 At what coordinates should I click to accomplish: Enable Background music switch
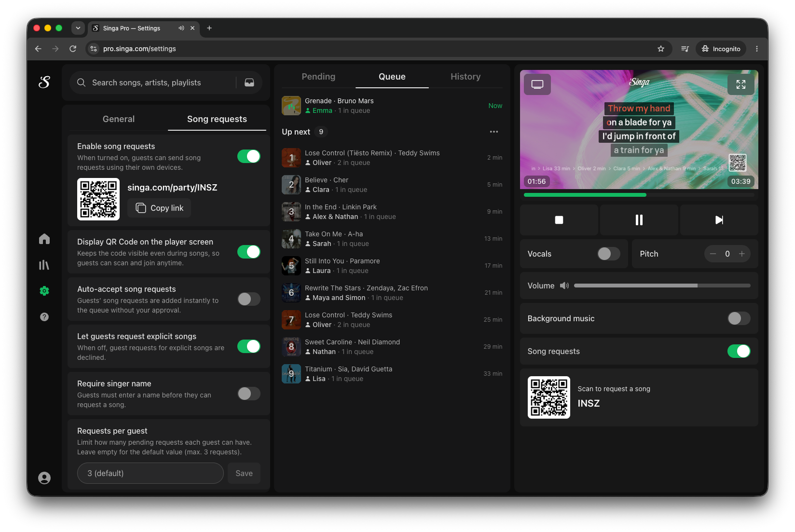pos(739,318)
